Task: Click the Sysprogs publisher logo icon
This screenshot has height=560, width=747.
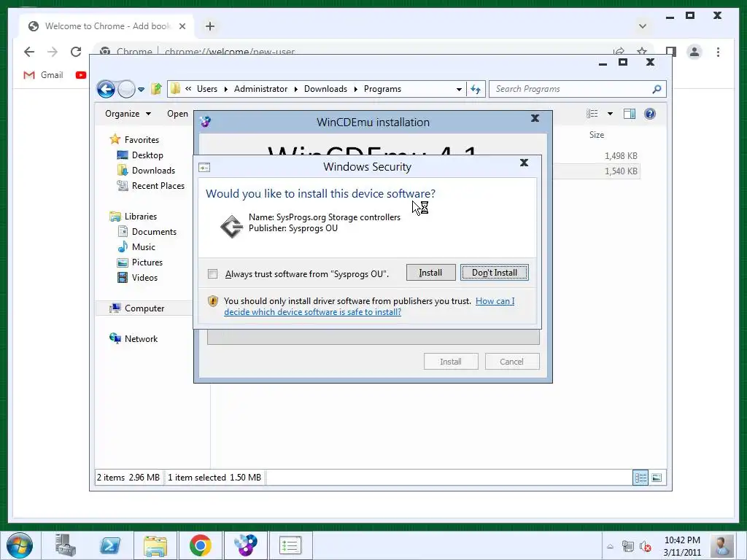Action: click(232, 226)
